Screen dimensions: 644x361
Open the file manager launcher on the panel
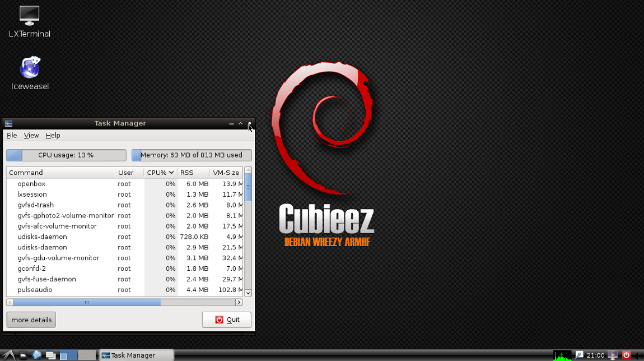pyautogui.click(x=23, y=355)
